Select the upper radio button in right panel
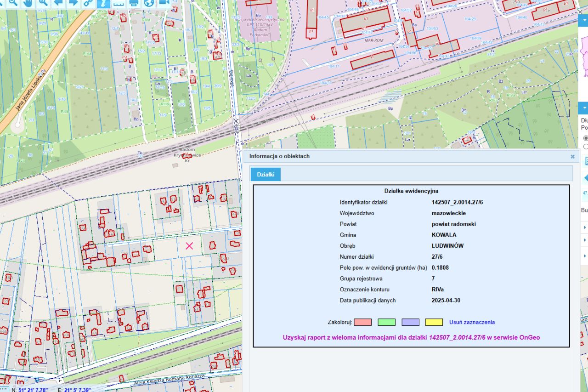 [586, 138]
